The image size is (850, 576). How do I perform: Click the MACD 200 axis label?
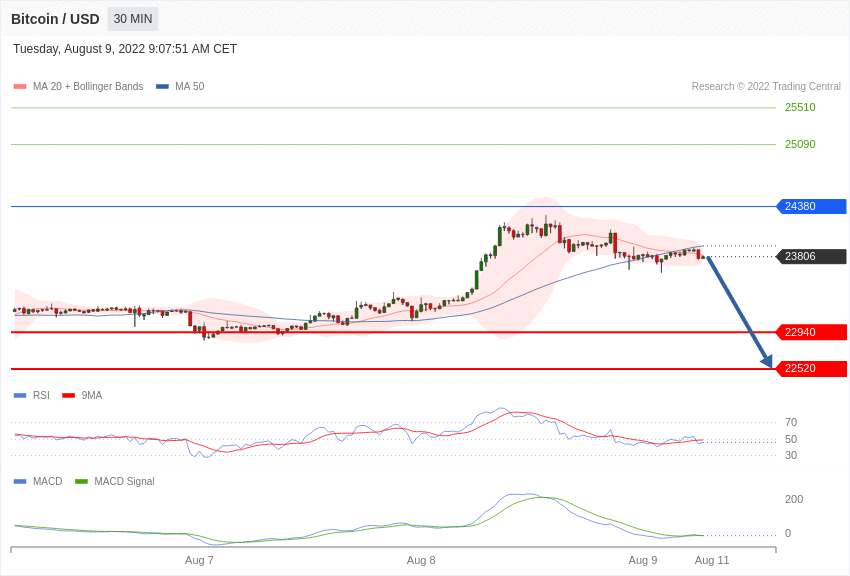(x=794, y=499)
